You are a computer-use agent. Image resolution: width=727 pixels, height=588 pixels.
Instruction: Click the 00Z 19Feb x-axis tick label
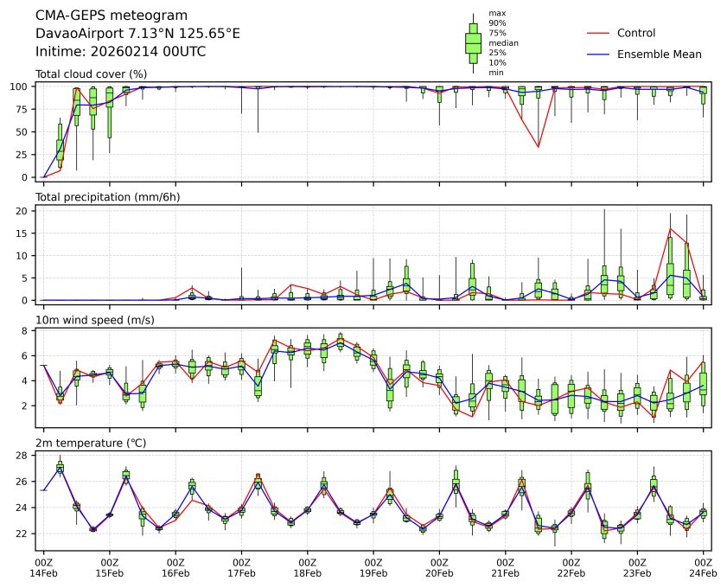point(373,567)
